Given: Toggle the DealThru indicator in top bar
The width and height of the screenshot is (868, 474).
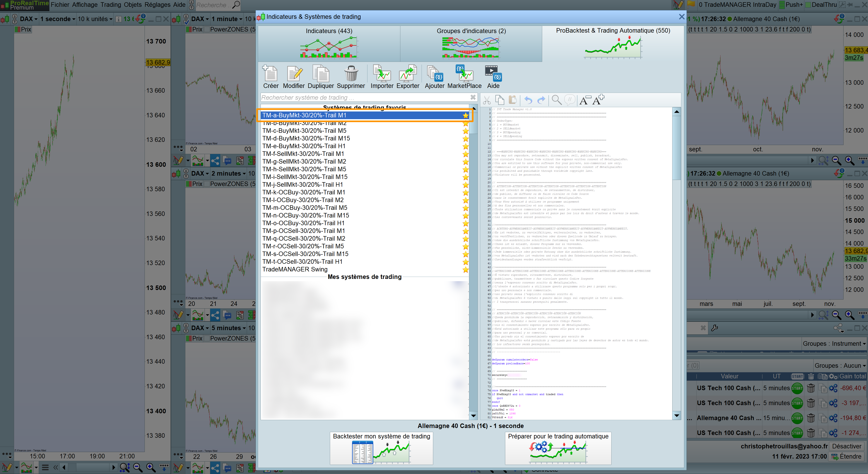Looking at the screenshot, I should click(x=821, y=5).
